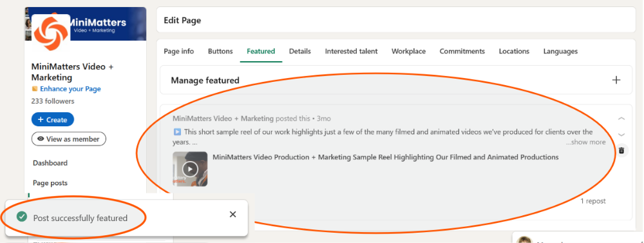
Task: Open the Enhance your Page link
Action: click(x=70, y=89)
